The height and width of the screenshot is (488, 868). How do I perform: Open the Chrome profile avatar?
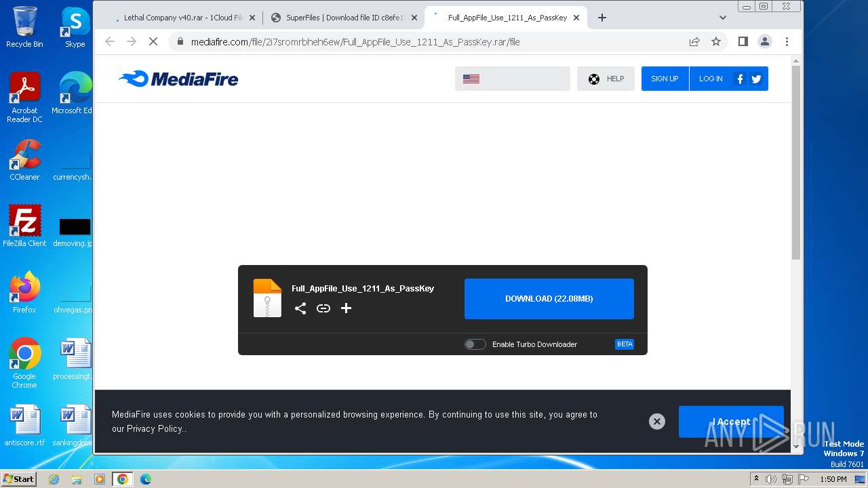765,41
